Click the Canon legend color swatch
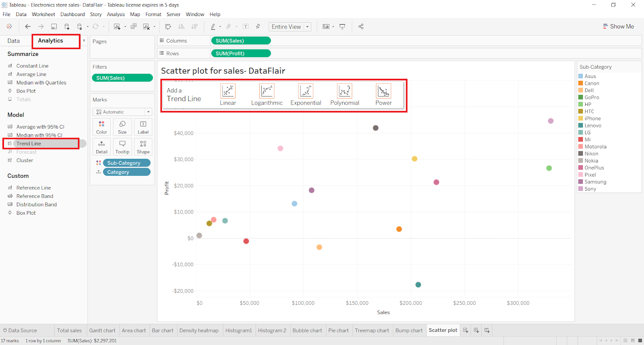This screenshot has height=345, width=644. pos(581,83)
